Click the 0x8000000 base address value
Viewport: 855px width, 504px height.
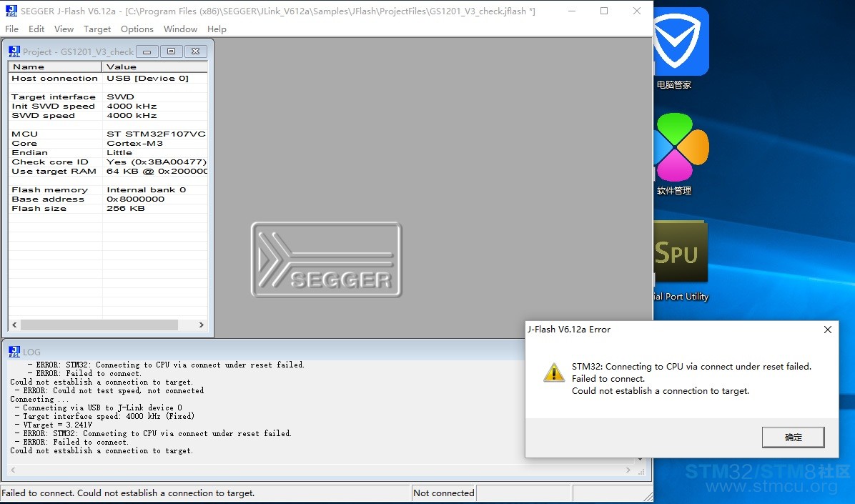[135, 199]
